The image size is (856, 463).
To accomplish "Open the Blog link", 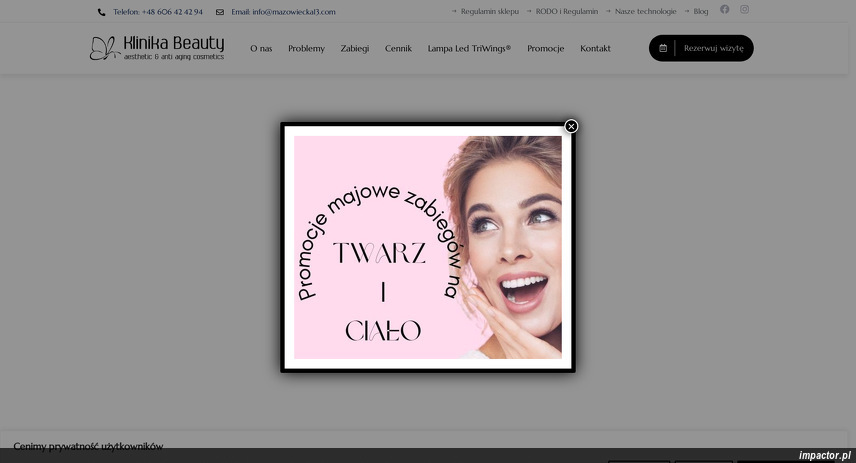I will pyautogui.click(x=700, y=11).
